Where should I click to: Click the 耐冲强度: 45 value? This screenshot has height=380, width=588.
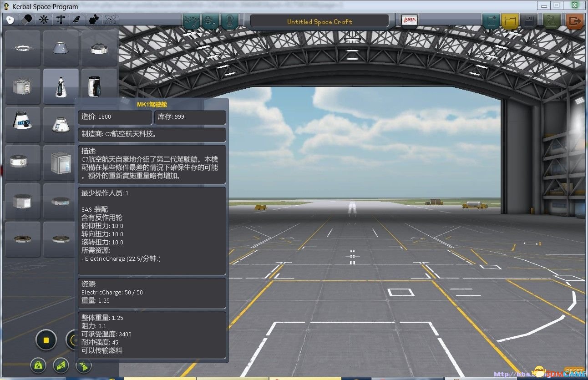tap(100, 342)
